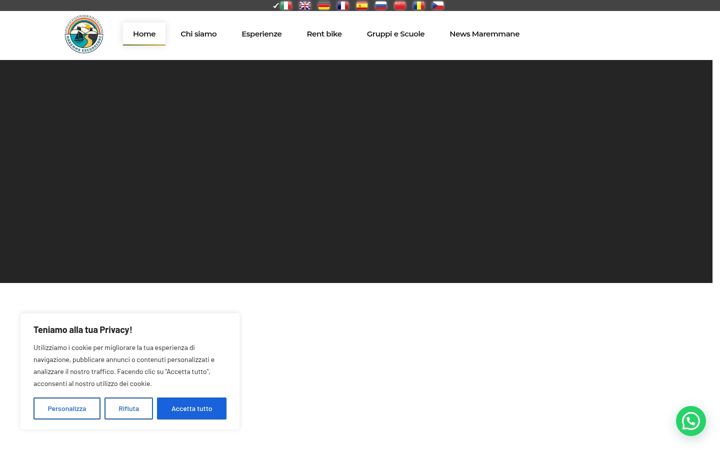Click the 'Teniamo alla tua Privacy!' heading
This screenshot has width=720, height=450.
(x=83, y=330)
